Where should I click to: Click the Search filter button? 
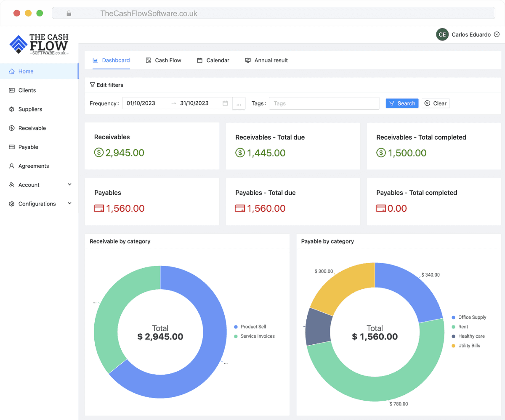[x=402, y=103]
